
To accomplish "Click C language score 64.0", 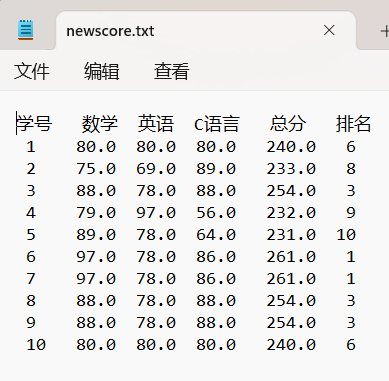I will [216, 235].
